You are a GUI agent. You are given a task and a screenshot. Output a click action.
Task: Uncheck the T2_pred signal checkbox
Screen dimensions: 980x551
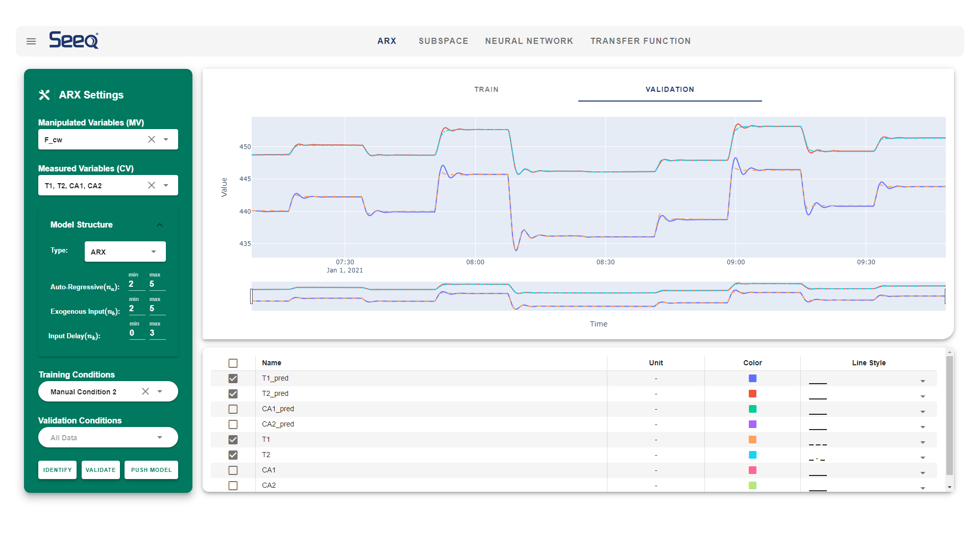pyautogui.click(x=233, y=394)
